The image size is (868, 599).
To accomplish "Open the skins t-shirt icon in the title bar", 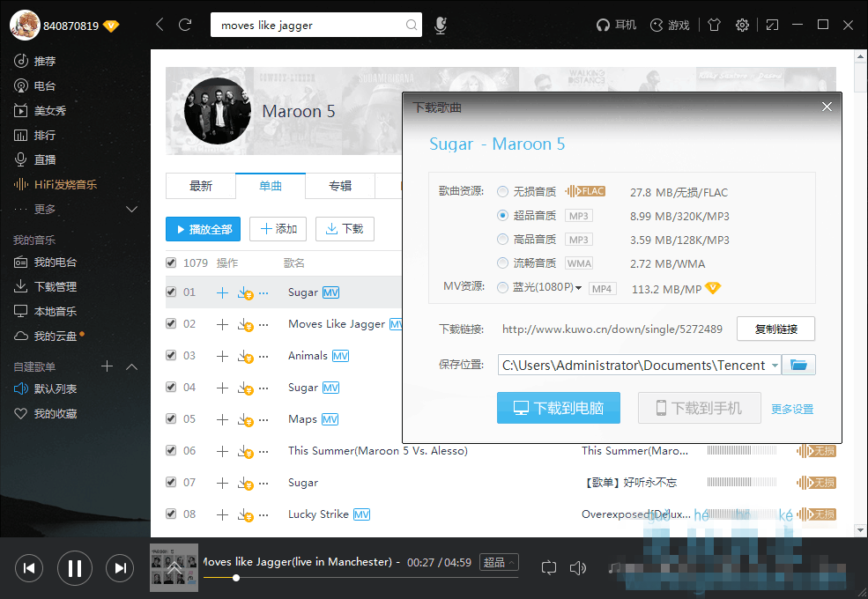I will pos(714,25).
